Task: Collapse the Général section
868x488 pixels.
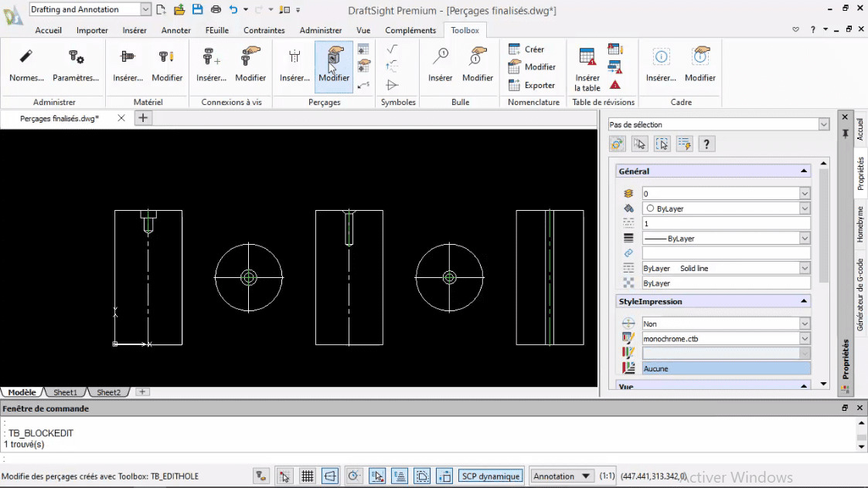Action: tap(803, 171)
